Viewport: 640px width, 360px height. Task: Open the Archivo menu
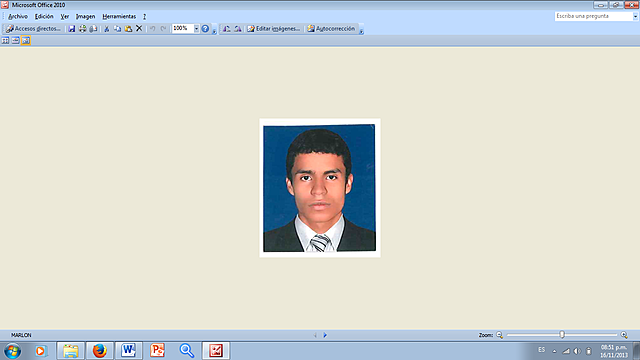coord(18,16)
